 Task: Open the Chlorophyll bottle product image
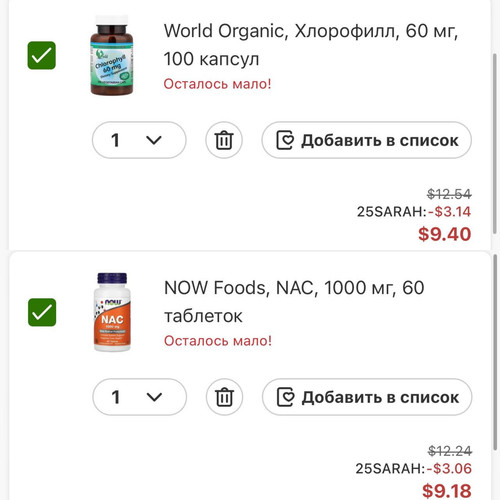tap(112, 55)
